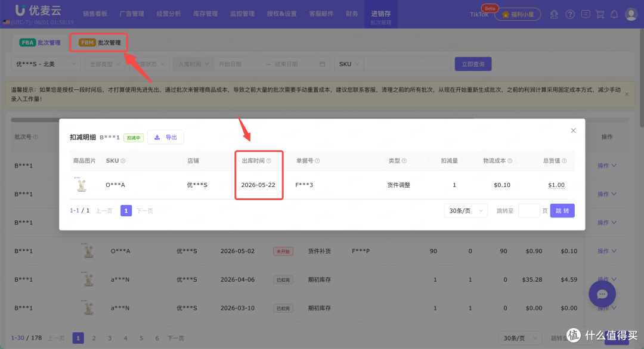Click total value $1.00 in dialog
This screenshot has height=349, width=644.
556,185
